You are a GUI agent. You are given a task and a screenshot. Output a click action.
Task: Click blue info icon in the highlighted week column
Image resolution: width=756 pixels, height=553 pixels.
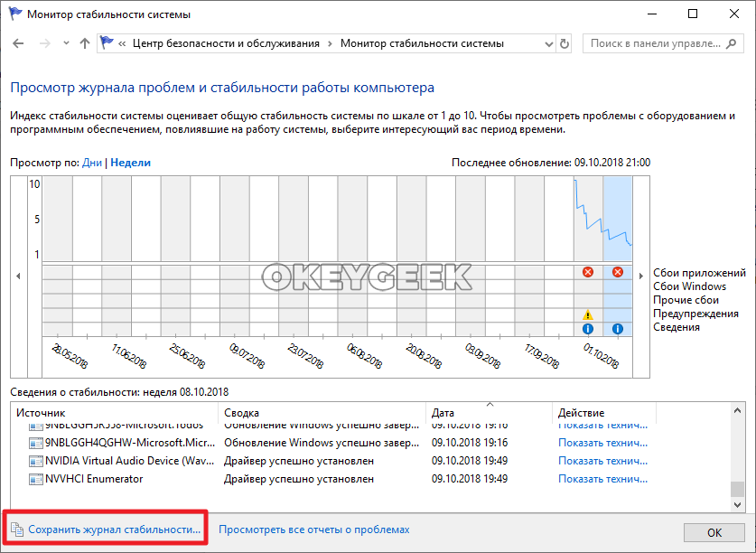tap(618, 329)
